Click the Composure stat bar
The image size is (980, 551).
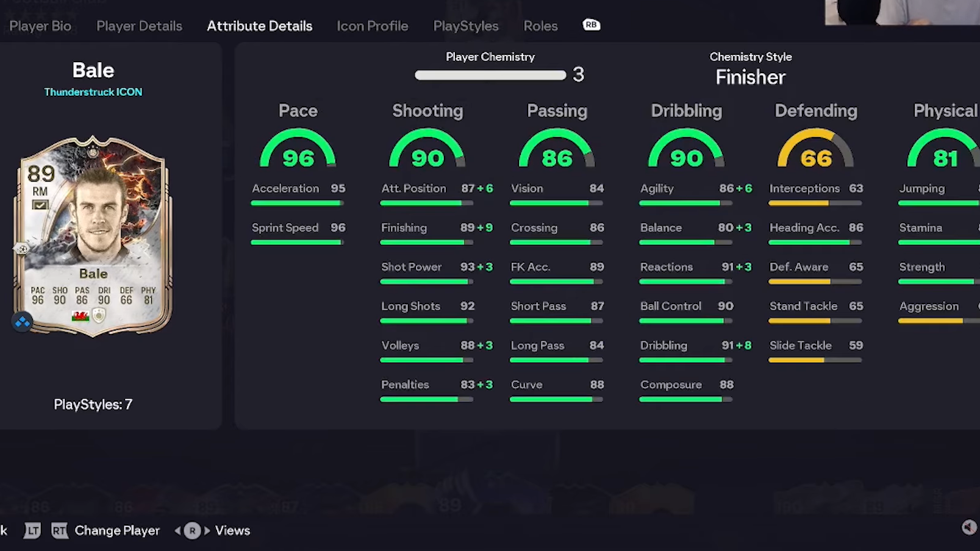click(x=686, y=400)
